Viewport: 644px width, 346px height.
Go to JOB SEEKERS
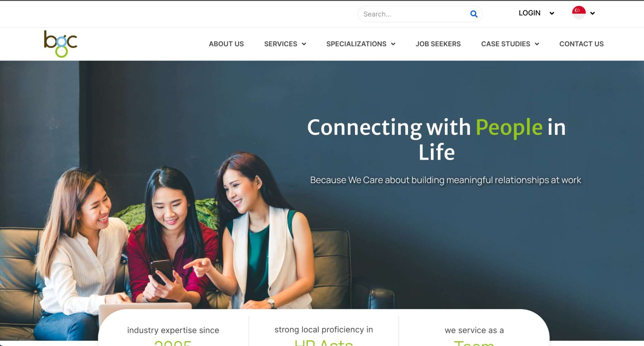tap(438, 44)
